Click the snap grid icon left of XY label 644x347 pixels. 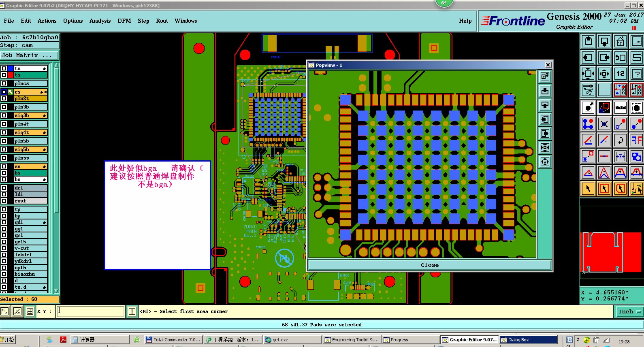pos(30,311)
